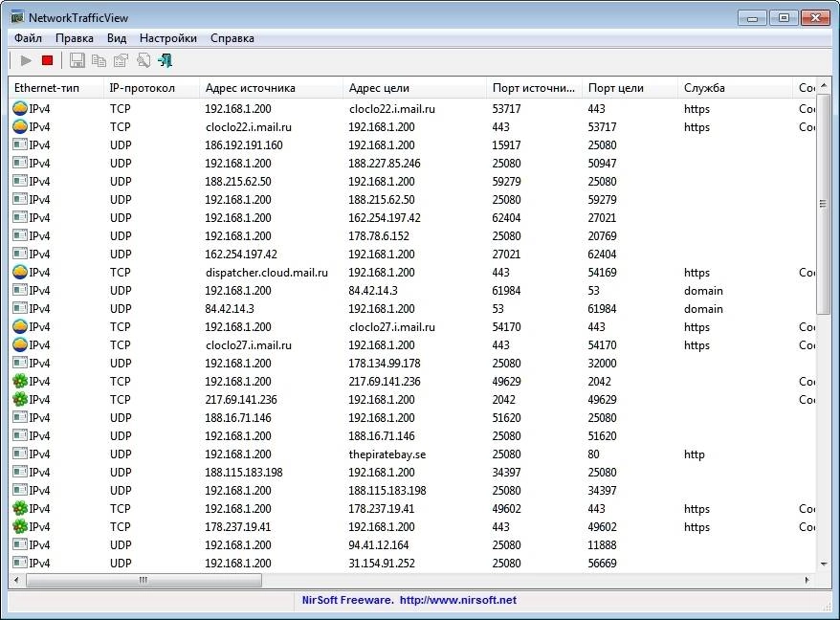Click the green flower icon in the source 217.69.141.236 row
This screenshot has height=620, width=840.
pos(20,399)
